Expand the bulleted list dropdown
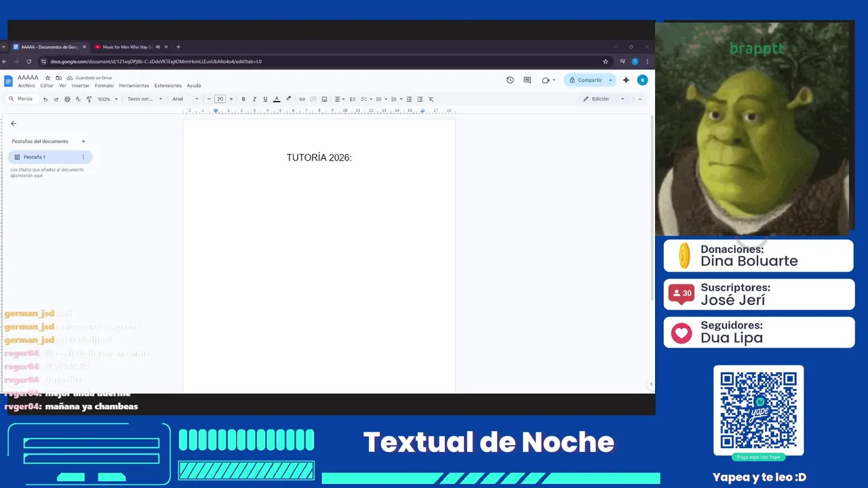This screenshot has width=868, height=488. (x=386, y=99)
